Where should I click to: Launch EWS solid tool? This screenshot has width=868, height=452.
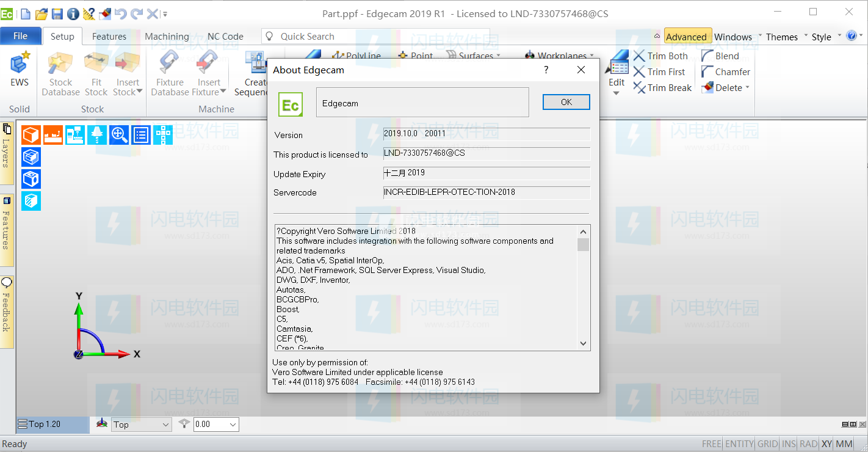click(20, 70)
